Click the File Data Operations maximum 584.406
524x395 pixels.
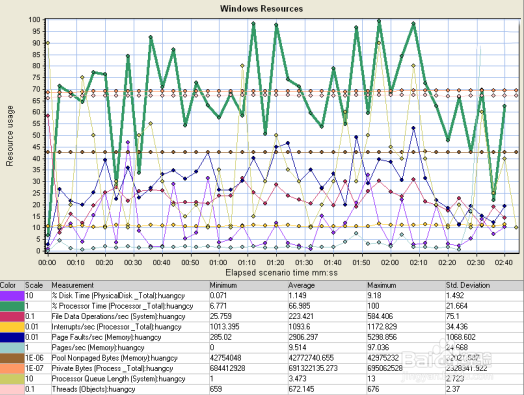point(382,316)
